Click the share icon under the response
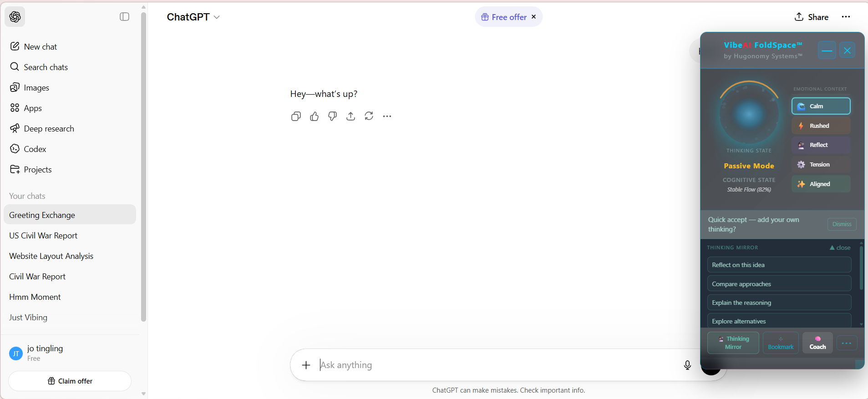 point(350,116)
